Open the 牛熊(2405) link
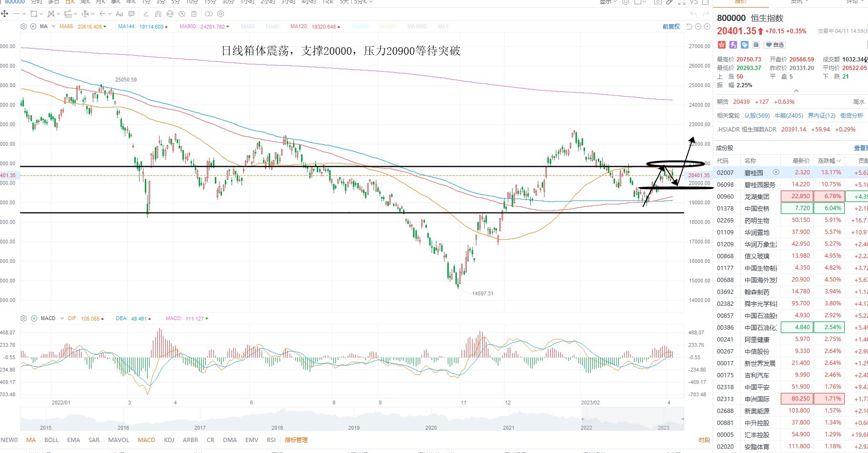 coord(788,115)
